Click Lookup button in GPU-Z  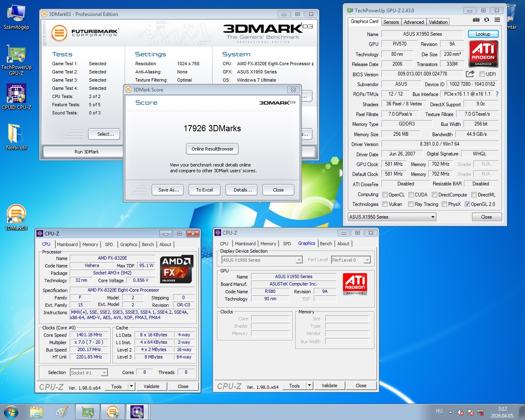pos(483,34)
